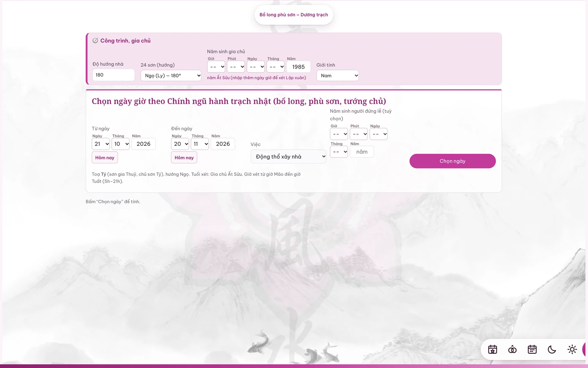
Task: Open the Đến ngày month dropdown showing 11
Action: (x=200, y=144)
